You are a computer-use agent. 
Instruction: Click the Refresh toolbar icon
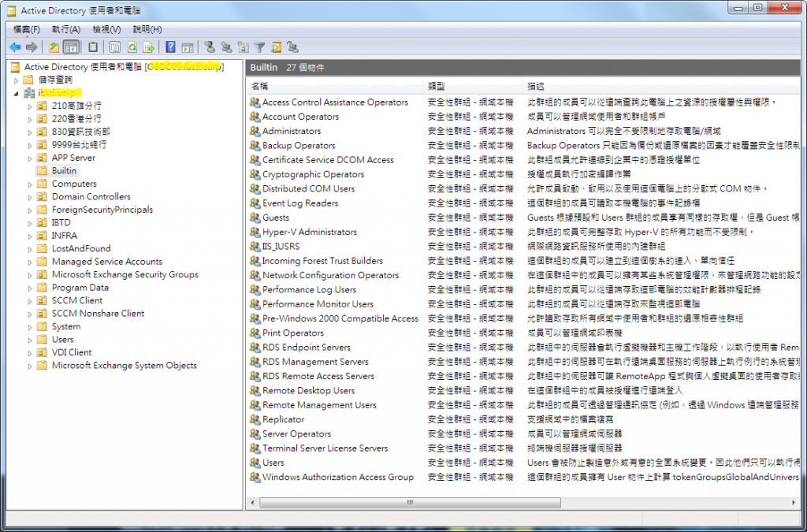(x=132, y=47)
